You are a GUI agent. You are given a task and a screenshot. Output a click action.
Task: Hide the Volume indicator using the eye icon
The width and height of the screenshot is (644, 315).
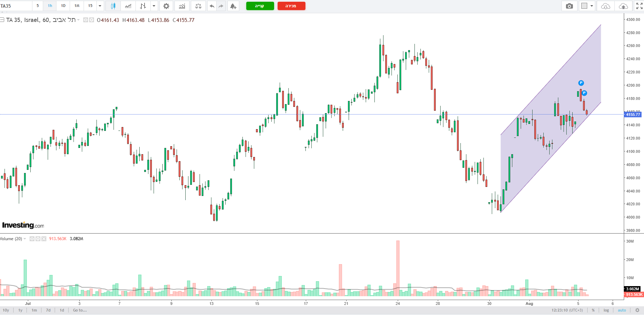(32, 239)
